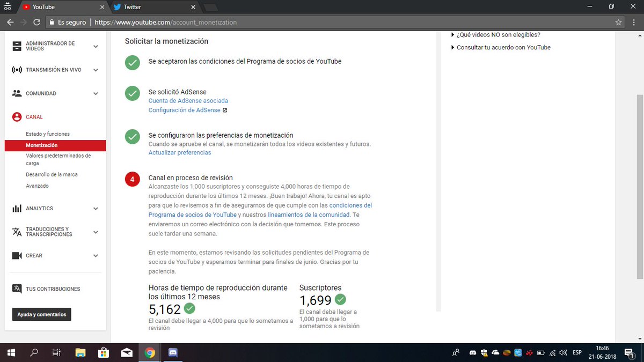Open Task View on the taskbar
The height and width of the screenshot is (362, 644).
pyautogui.click(x=56, y=353)
